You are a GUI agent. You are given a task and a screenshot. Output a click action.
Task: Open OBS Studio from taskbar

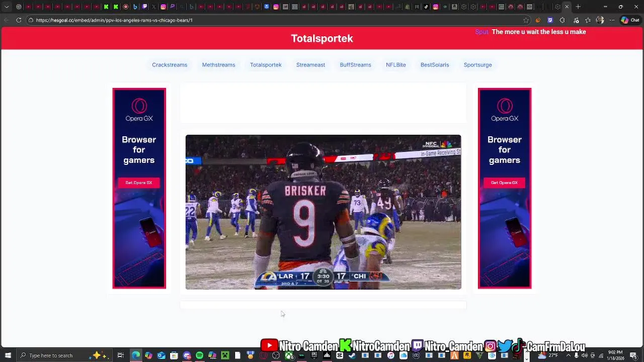276,355
